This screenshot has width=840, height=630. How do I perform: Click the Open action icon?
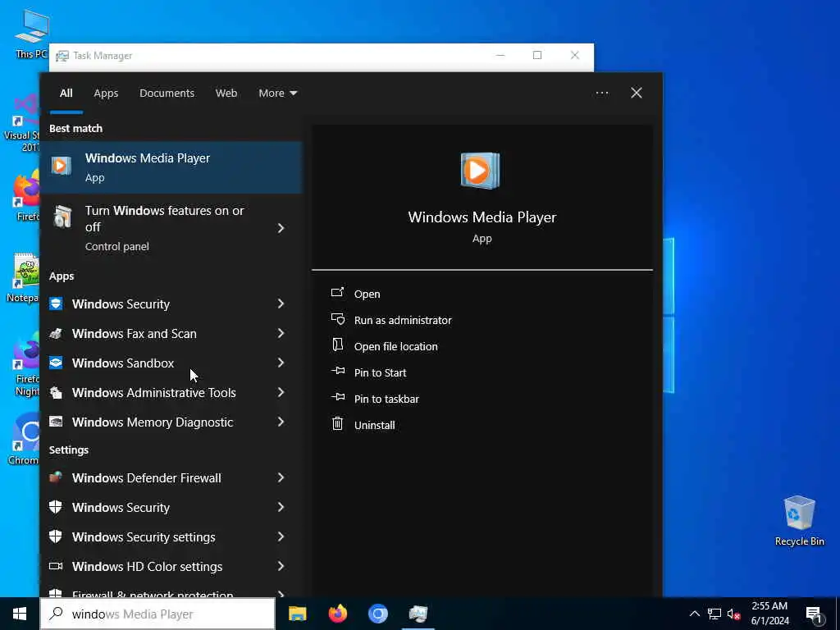[337, 293]
